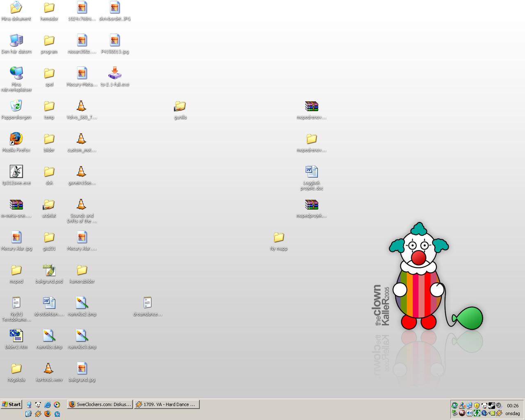Select the Ny mapp folder
The image size is (525, 420).
click(278, 240)
